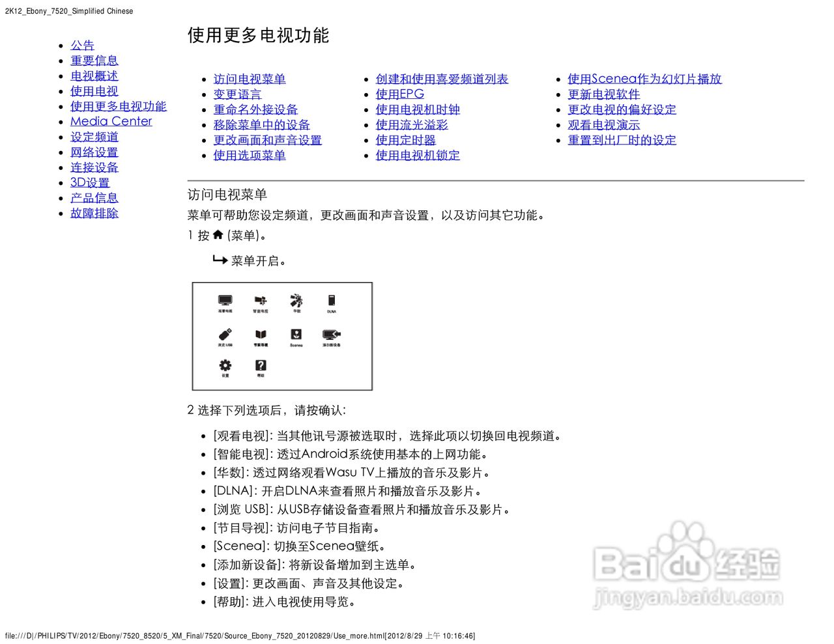Open Media Center in the sidebar

click(111, 121)
